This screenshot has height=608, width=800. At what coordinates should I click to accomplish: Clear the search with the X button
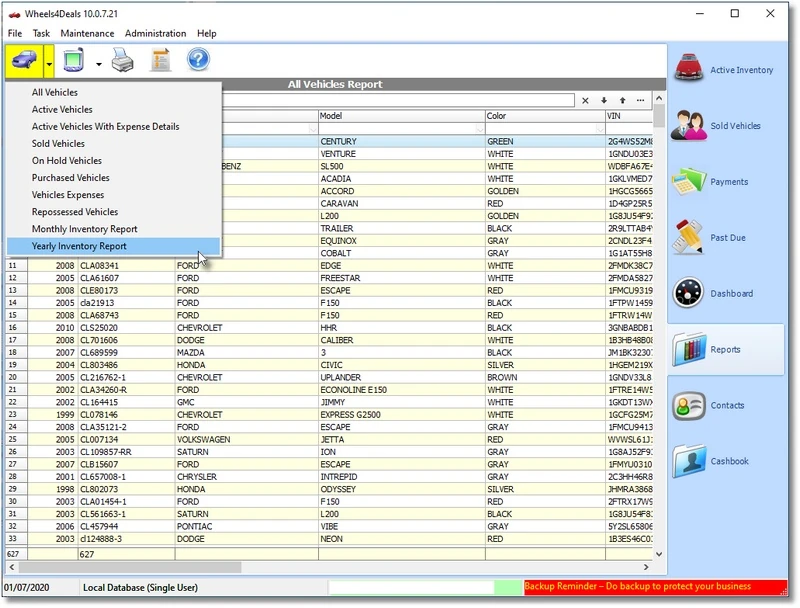pyautogui.click(x=585, y=100)
